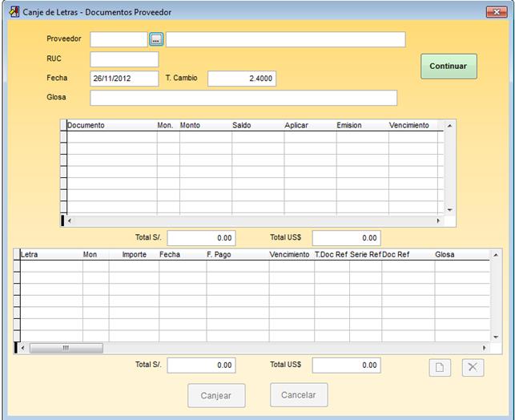
Task: Click the T.Doc Ref column header
Action: 332,254
